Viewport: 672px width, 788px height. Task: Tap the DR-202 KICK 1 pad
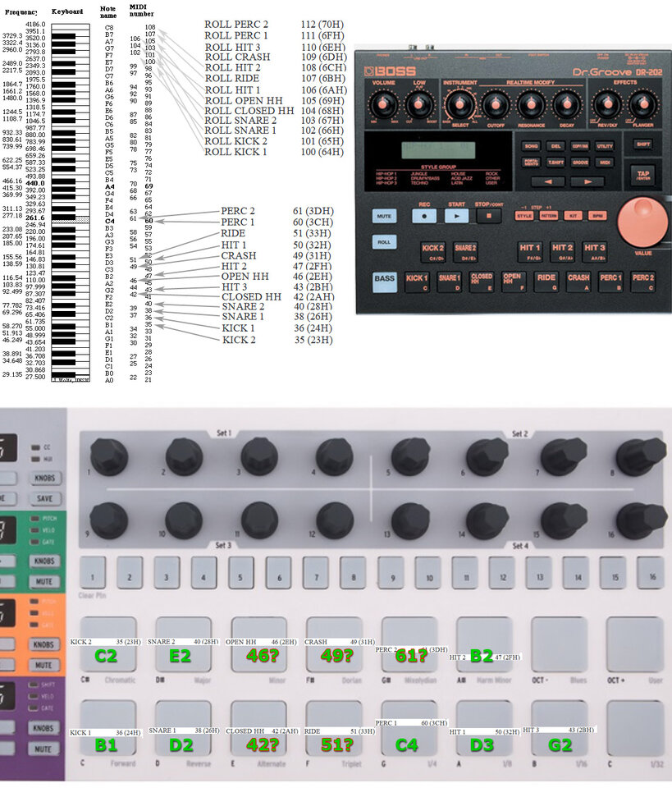[x=417, y=282]
